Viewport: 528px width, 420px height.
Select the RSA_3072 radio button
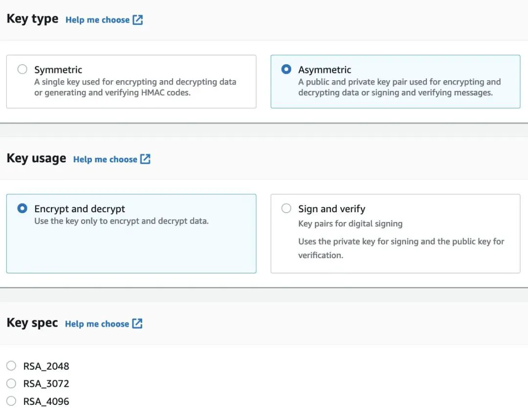click(11, 383)
